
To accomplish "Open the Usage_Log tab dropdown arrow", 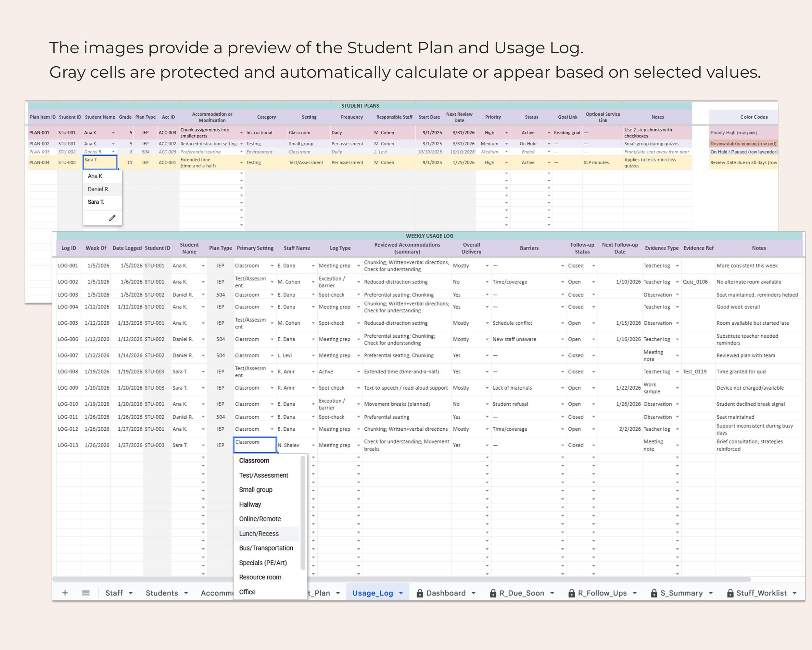I will point(401,593).
